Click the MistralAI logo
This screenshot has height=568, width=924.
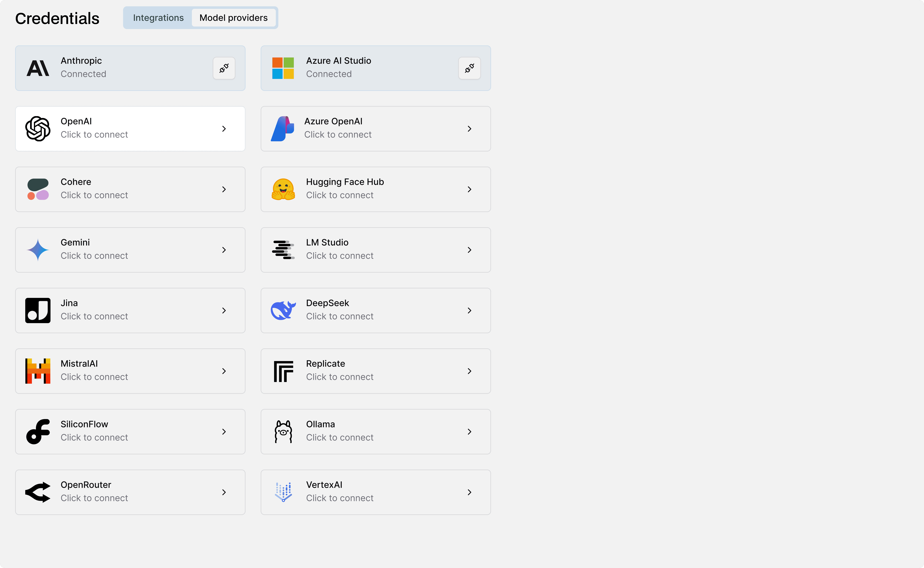tap(38, 371)
